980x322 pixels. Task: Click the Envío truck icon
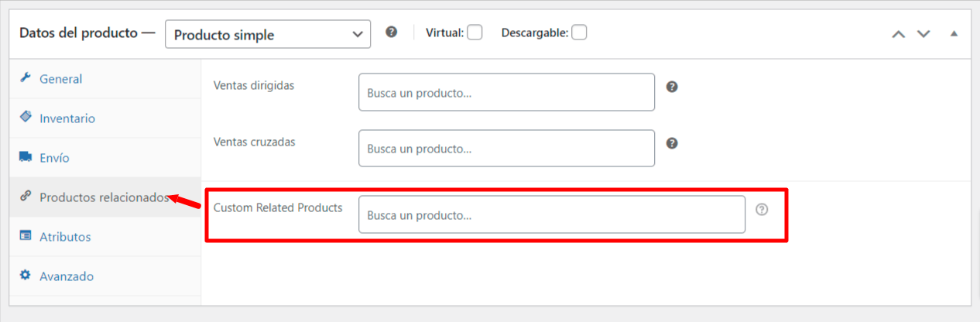pos(25,157)
